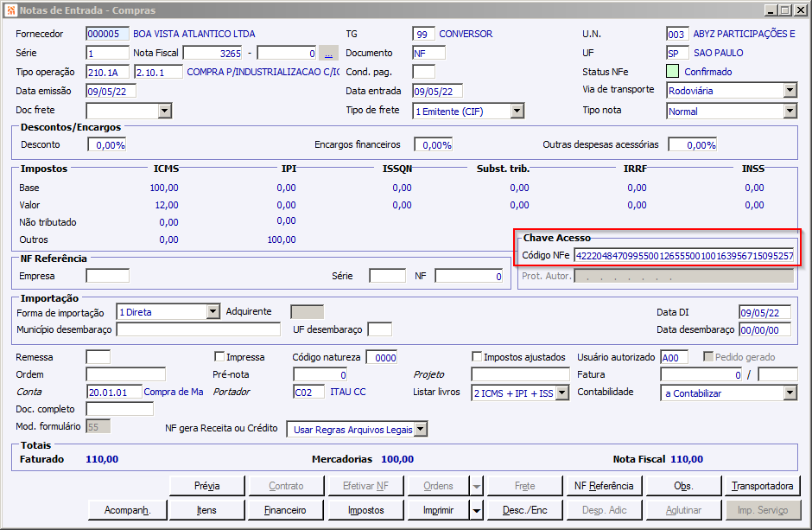Click the application icon in title bar
This screenshot has width=812, height=530.
pos(10,10)
